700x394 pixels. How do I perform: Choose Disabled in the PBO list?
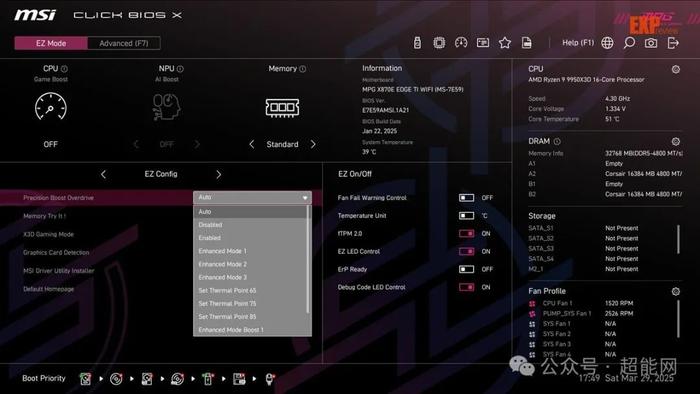[250, 224]
